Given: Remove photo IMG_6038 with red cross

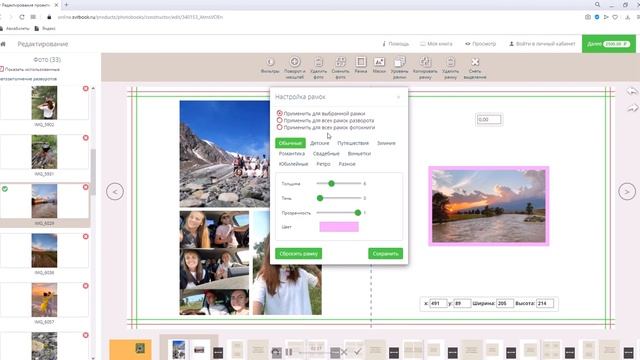Looking at the screenshot, I should point(86,237).
